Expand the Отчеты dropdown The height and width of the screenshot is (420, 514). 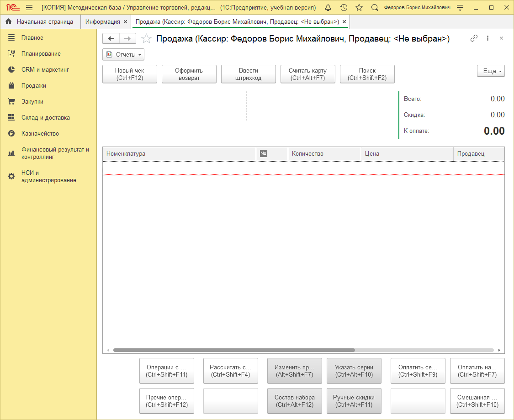(x=123, y=55)
